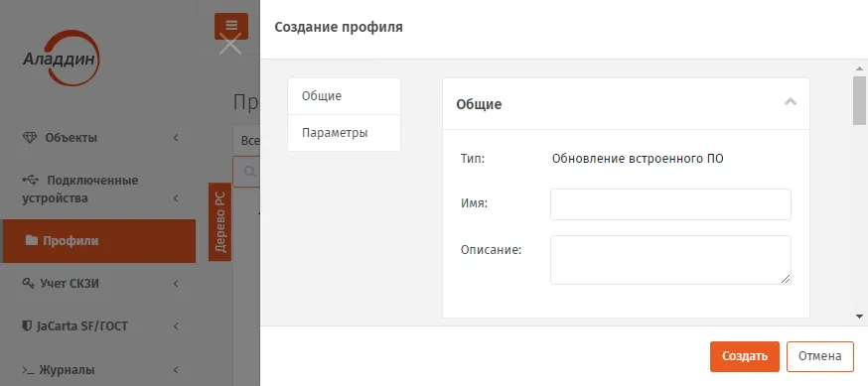Click into the Описание text area
Image resolution: width=868 pixels, height=386 pixels.
tap(670, 260)
